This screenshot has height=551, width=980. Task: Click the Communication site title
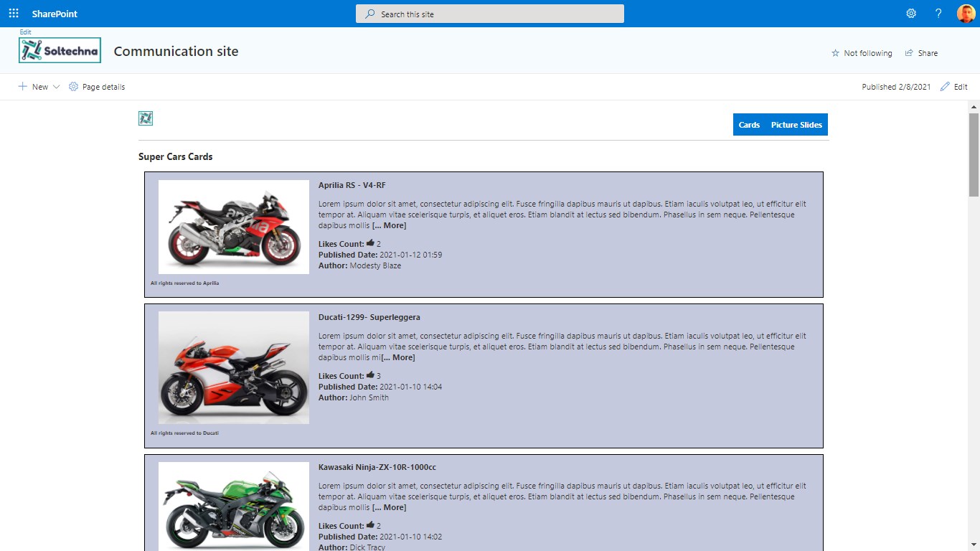pos(176,51)
